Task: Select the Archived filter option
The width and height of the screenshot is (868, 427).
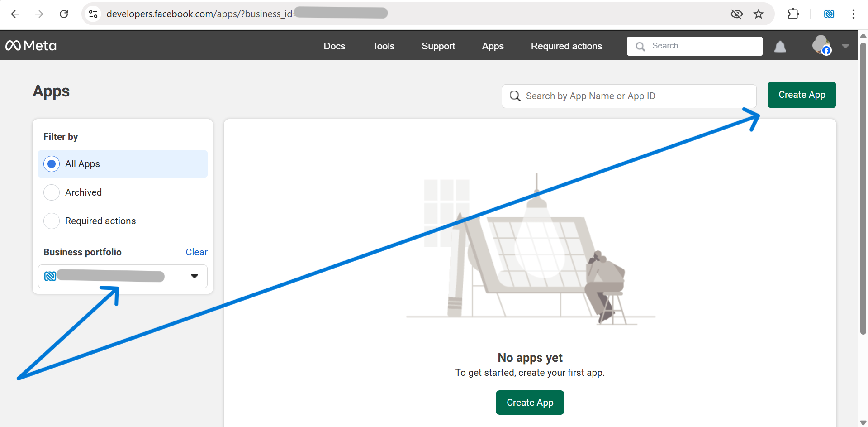Action: point(51,192)
